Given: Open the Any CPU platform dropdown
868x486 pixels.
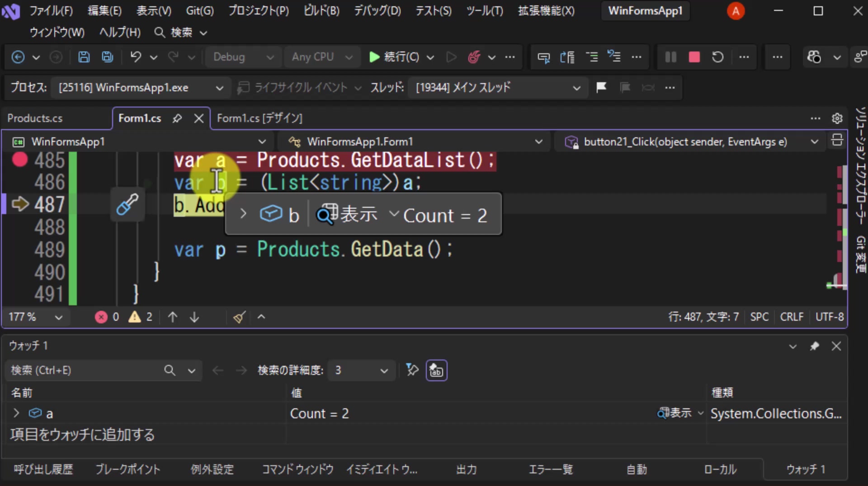Looking at the screenshot, I should point(322,57).
